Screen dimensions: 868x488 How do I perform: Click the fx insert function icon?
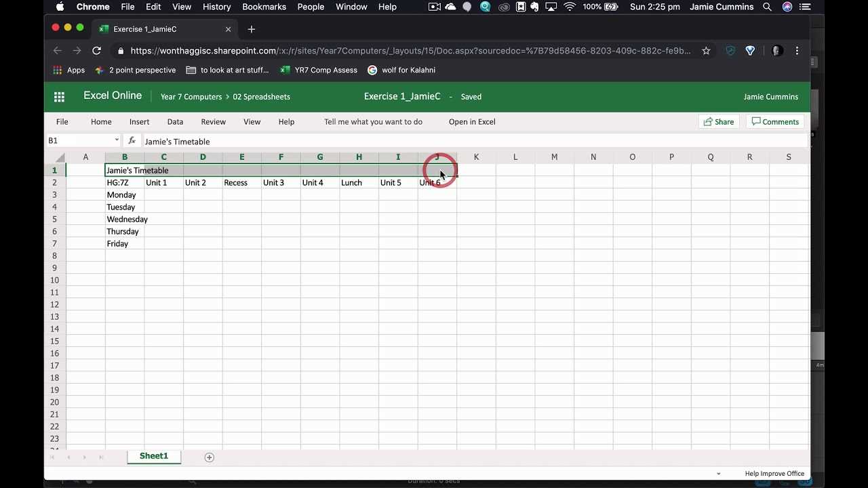click(x=132, y=141)
